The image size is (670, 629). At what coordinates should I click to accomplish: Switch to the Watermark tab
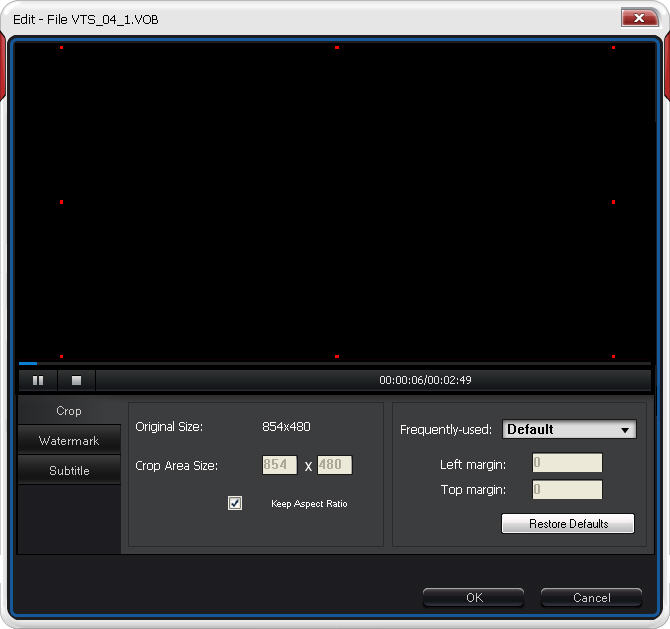[x=69, y=441]
